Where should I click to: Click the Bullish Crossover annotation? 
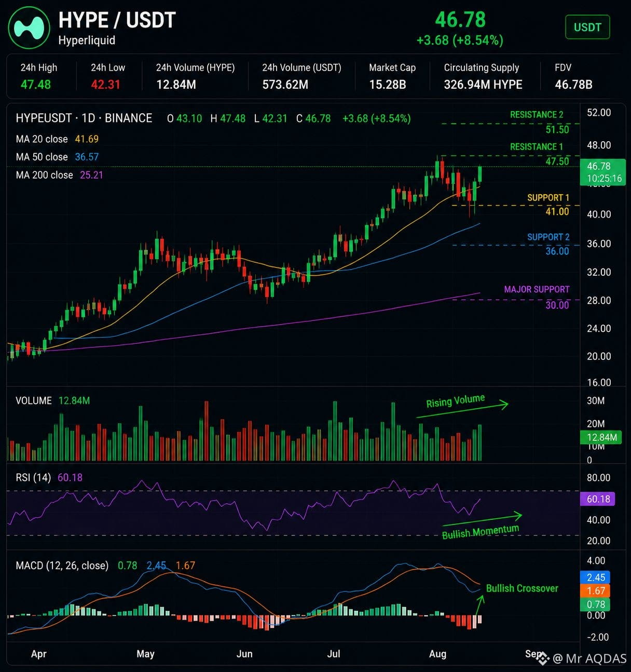(x=522, y=588)
